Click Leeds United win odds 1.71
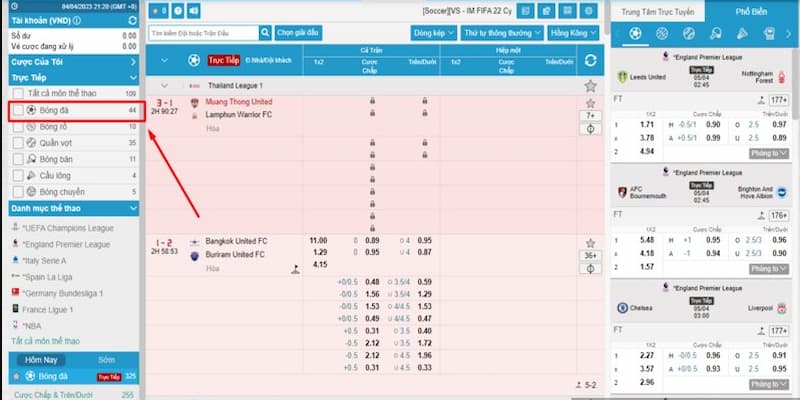The width and height of the screenshot is (800, 400). [646, 124]
